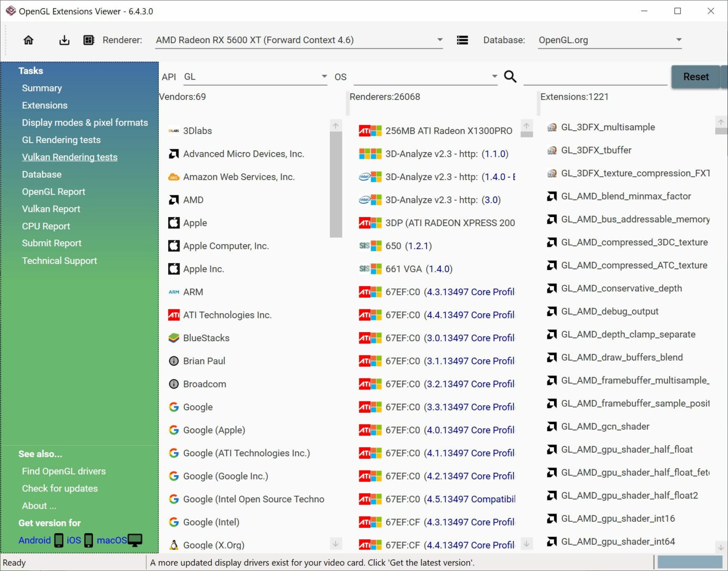The width and height of the screenshot is (728, 571).
Task: Click the Google (Apple) logo icon
Action: [174, 430]
